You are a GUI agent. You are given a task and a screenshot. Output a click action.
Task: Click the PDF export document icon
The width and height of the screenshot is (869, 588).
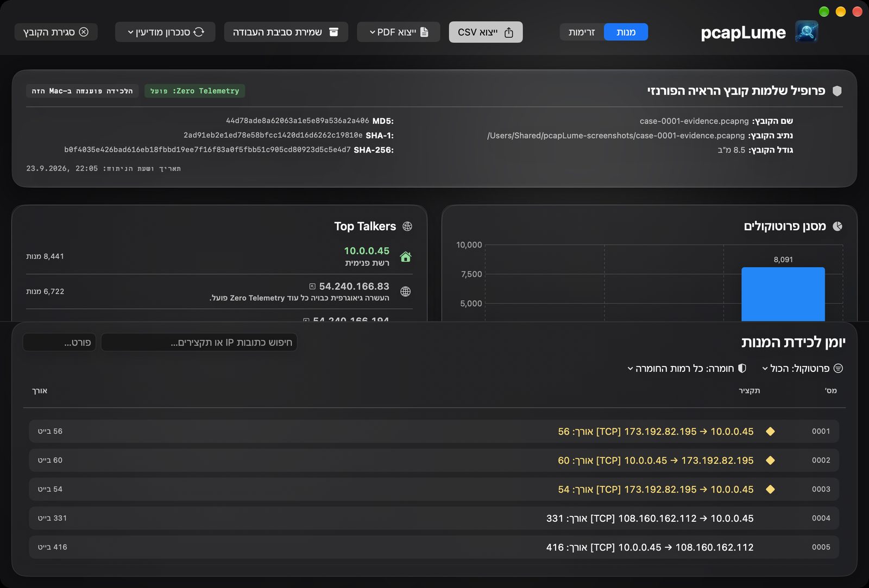pos(424,32)
